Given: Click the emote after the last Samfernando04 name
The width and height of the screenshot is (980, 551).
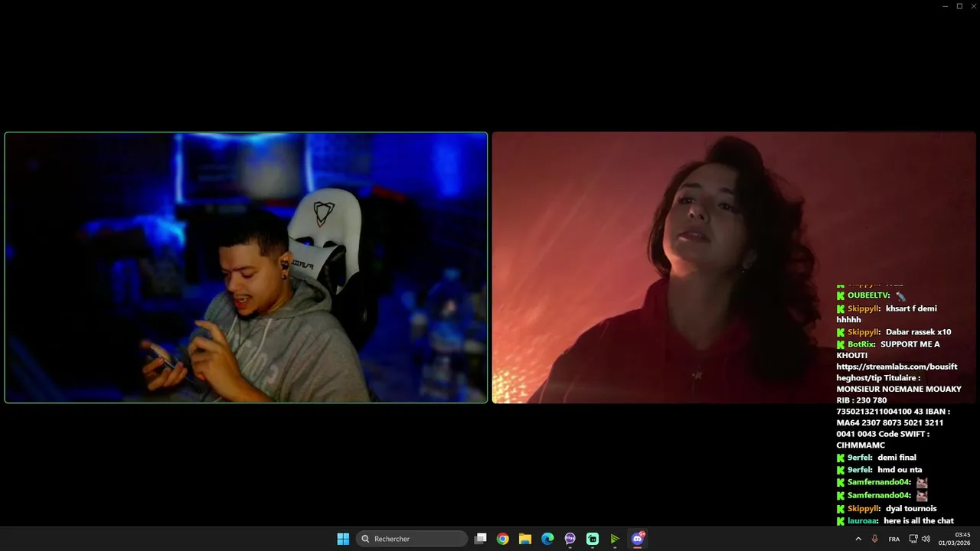Looking at the screenshot, I should pyautogui.click(x=922, y=495).
